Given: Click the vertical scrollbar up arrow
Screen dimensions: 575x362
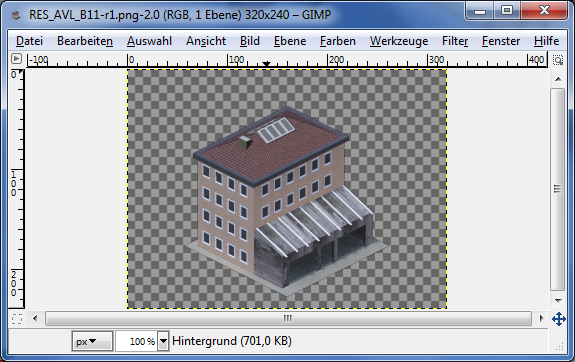Looking at the screenshot, I should [558, 79].
